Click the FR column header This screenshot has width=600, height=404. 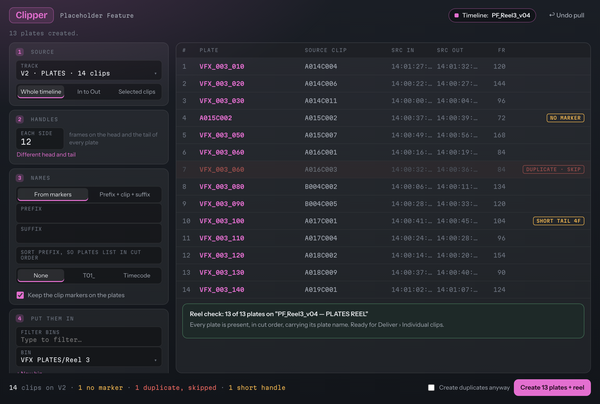tap(501, 50)
